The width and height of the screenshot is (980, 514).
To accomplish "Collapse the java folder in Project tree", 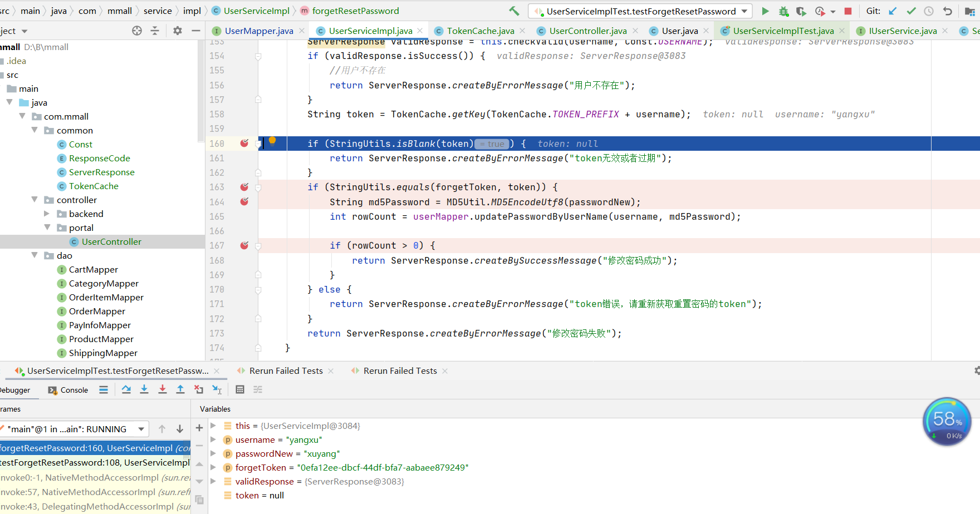I will click(x=9, y=102).
